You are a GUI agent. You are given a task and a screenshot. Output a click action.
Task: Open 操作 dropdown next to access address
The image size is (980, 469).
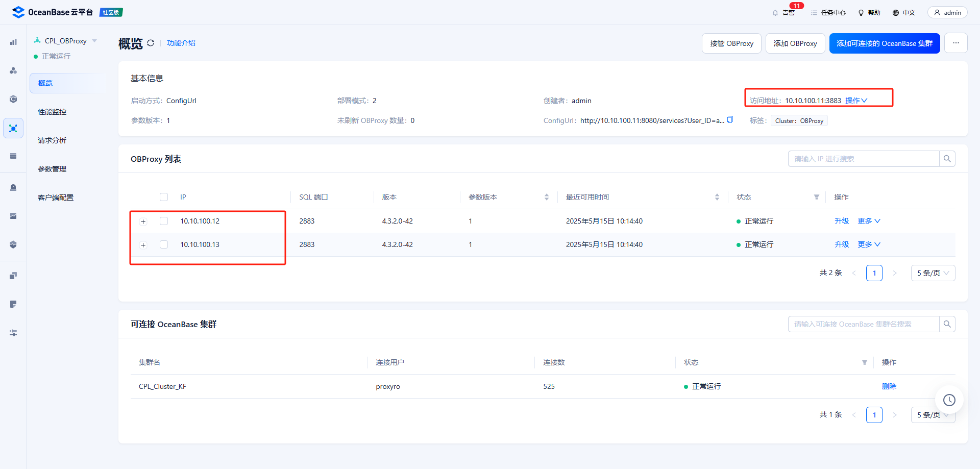(x=856, y=101)
